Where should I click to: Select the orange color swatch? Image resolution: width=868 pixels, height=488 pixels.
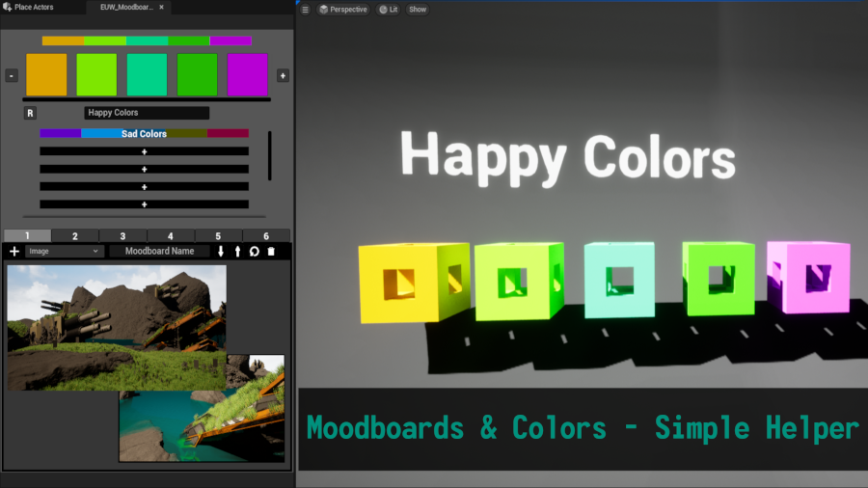46,75
